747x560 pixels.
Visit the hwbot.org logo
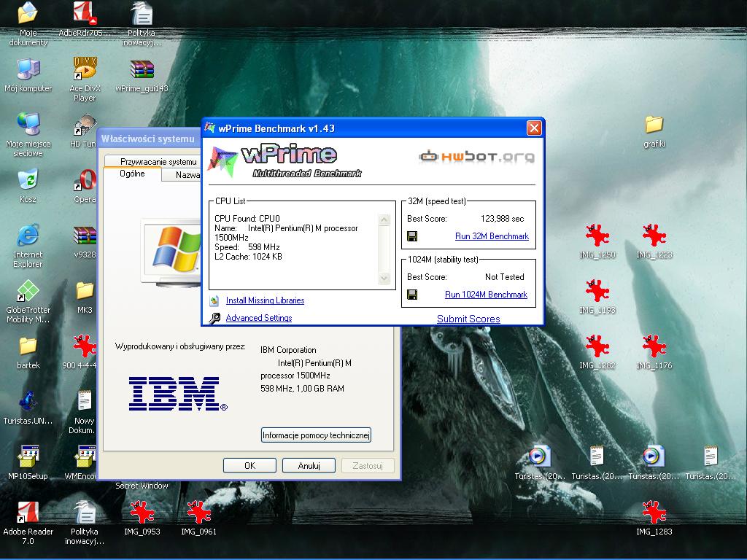coord(476,156)
